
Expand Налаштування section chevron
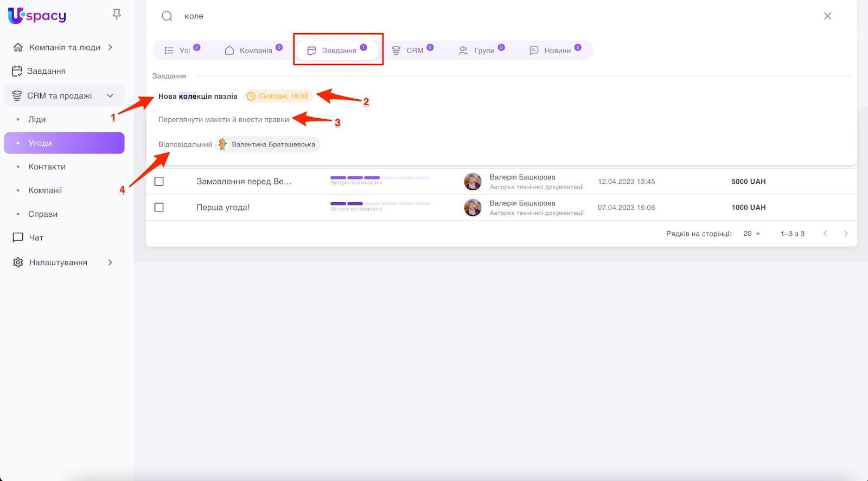click(110, 262)
